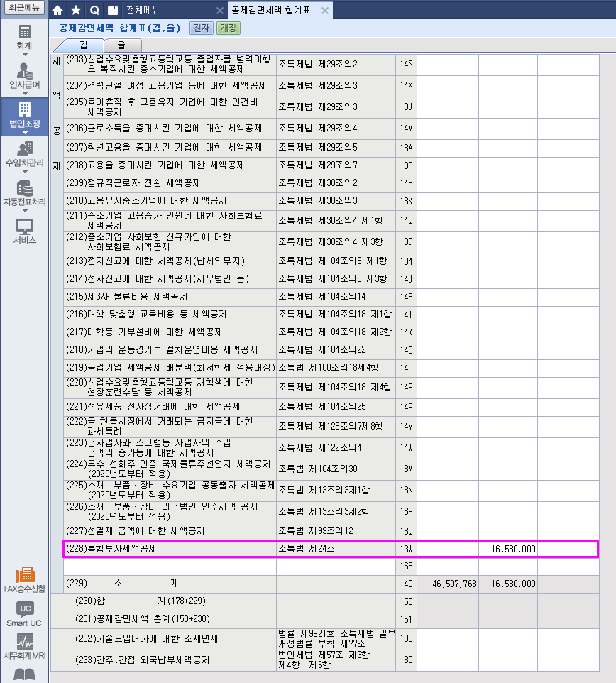The image size is (616, 683).
Task: Open the calendar icon in top bar
Action: click(x=113, y=10)
